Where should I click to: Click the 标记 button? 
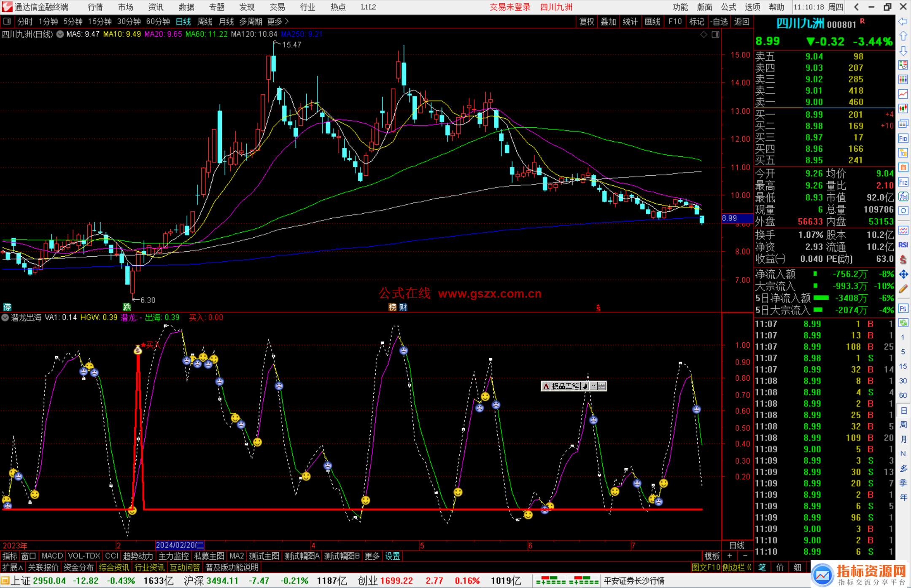pos(696,21)
